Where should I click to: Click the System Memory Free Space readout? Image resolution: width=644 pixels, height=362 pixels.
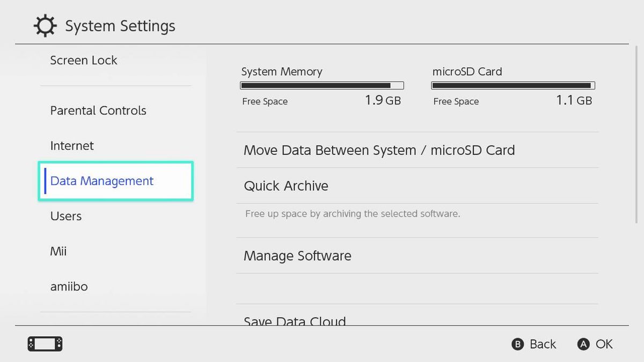click(265, 101)
